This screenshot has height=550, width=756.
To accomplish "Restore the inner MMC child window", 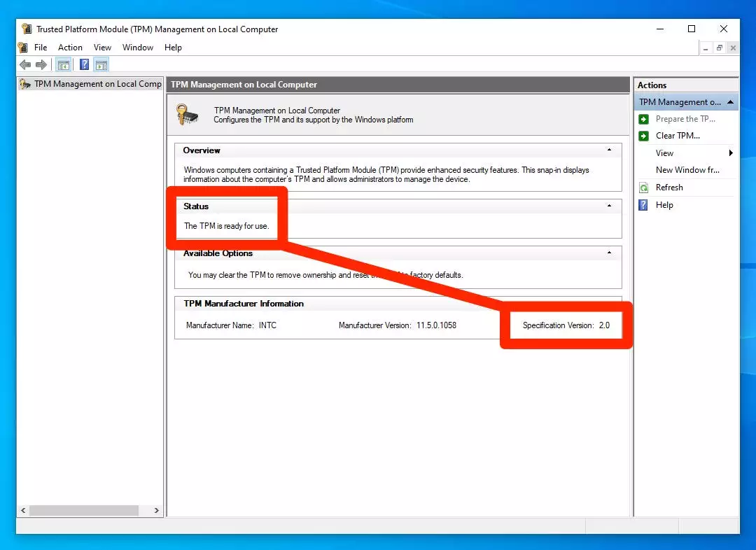I will point(720,48).
